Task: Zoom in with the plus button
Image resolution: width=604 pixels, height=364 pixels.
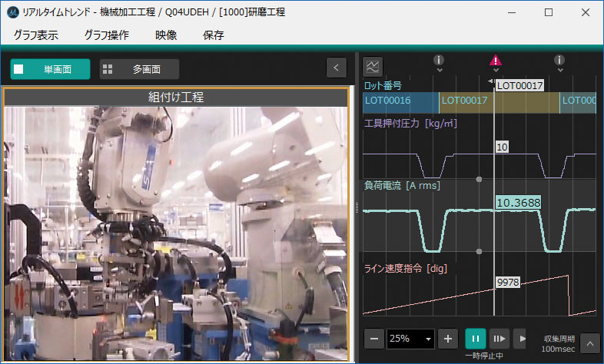Action: (450, 339)
